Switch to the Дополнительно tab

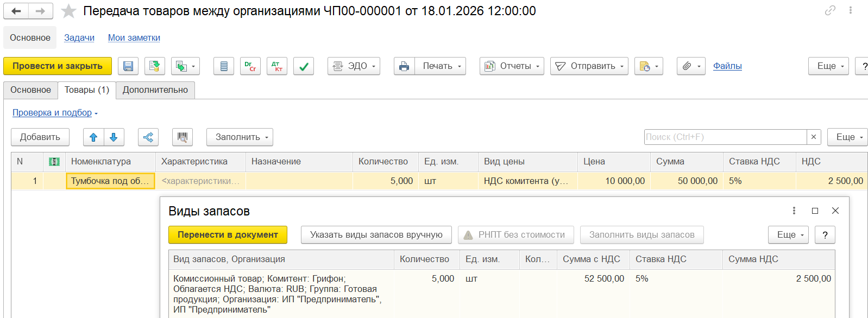pos(155,90)
